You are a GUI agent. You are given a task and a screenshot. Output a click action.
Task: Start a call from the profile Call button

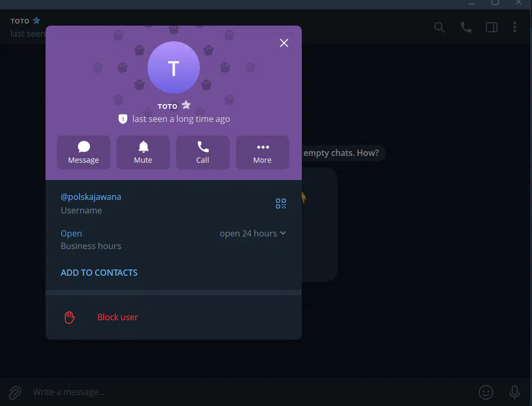(x=203, y=152)
